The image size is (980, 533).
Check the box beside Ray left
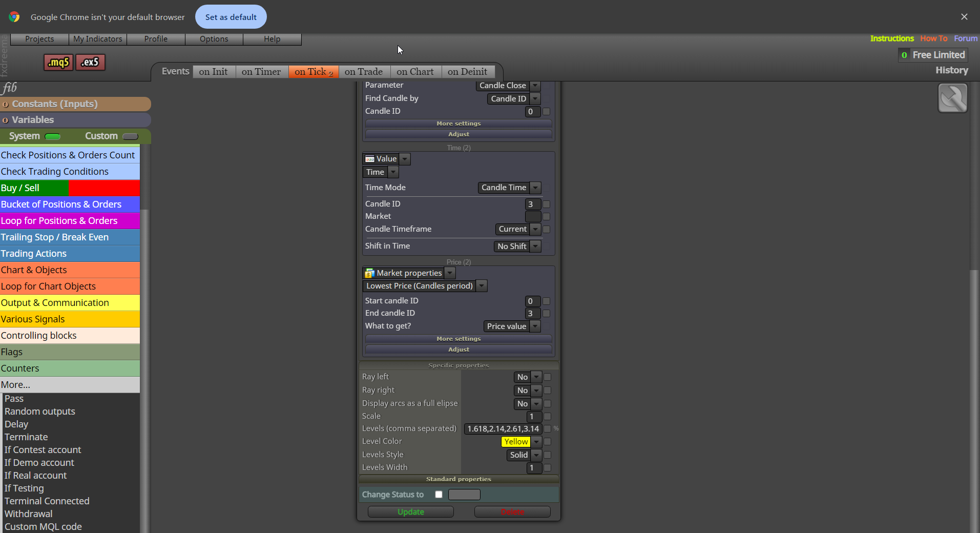(x=547, y=377)
